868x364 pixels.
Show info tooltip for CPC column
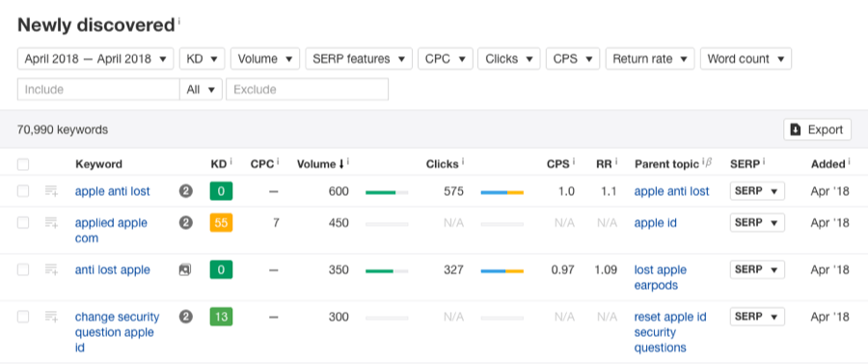[278, 161]
